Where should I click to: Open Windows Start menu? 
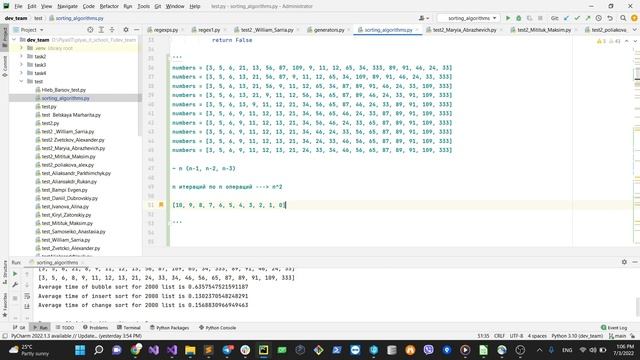[x=80, y=350]
